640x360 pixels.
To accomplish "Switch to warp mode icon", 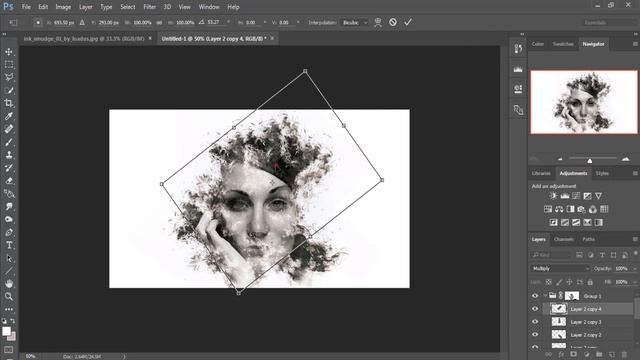I will click(378, 22).
